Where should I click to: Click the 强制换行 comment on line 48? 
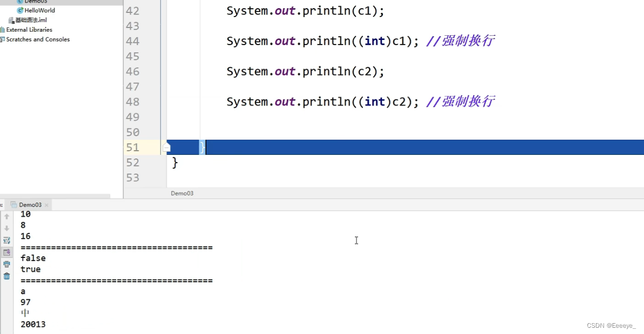point(460,101)
